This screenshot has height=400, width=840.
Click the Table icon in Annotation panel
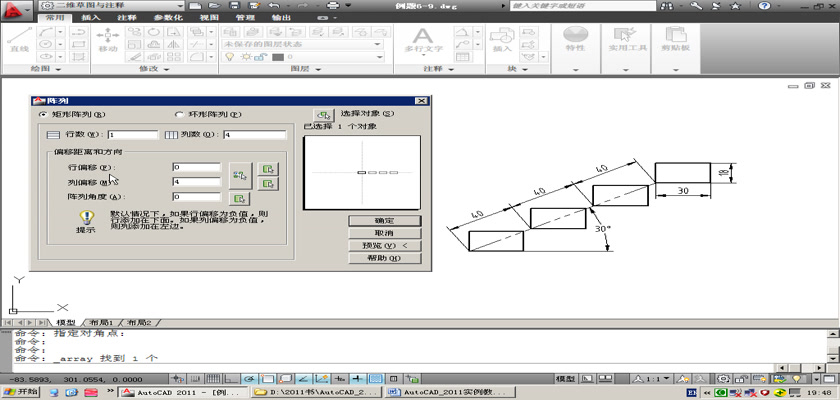pos(462,57)
